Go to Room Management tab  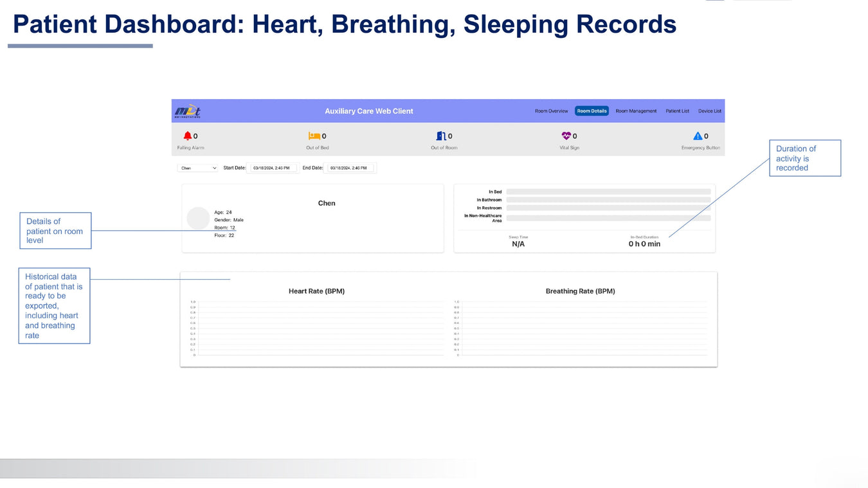tap(636, 111)
